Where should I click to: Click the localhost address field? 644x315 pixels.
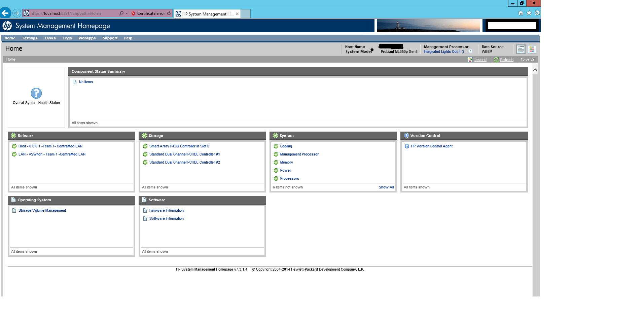click(x=71, y=13)
